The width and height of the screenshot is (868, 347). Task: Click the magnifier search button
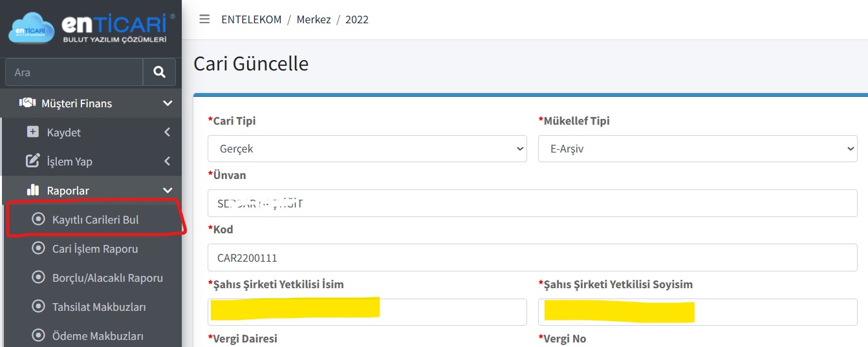tap(159, 72)
